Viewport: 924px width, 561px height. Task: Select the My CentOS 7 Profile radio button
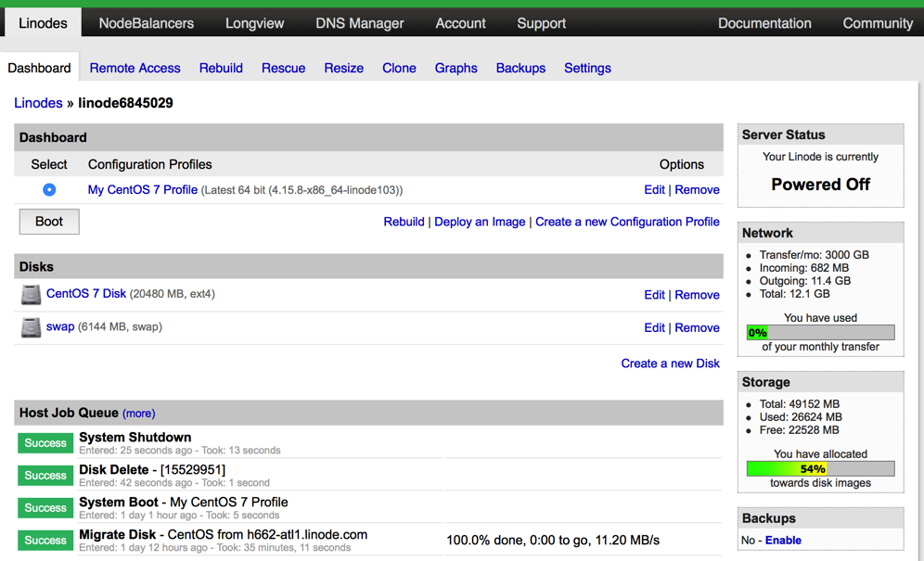tap(49, 189)
